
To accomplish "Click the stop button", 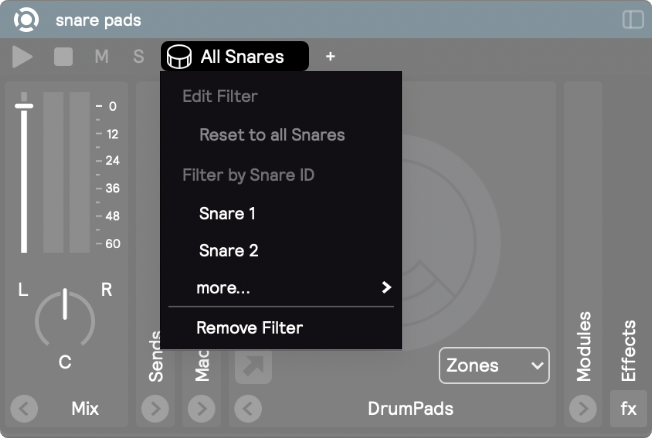I will [x=64, y=57].
